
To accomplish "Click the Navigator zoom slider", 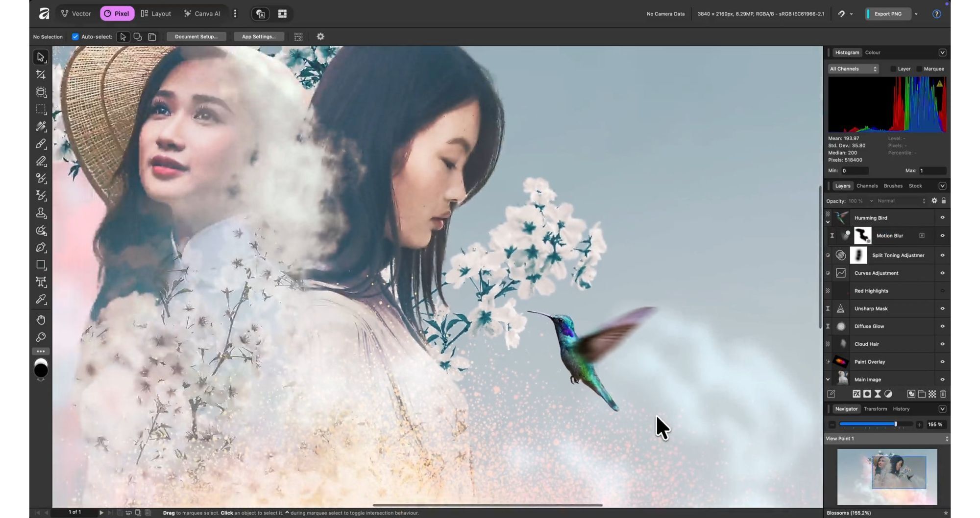I will tap(875, 424).
